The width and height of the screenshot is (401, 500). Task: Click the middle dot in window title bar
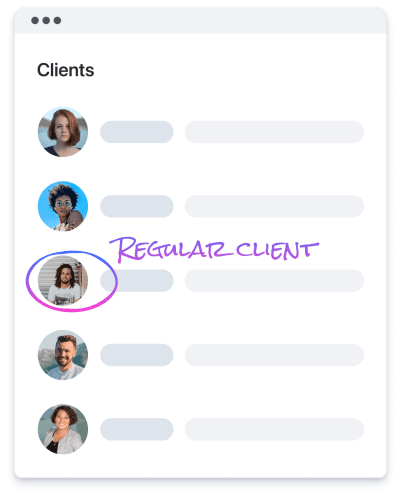[x=46, y=20]
